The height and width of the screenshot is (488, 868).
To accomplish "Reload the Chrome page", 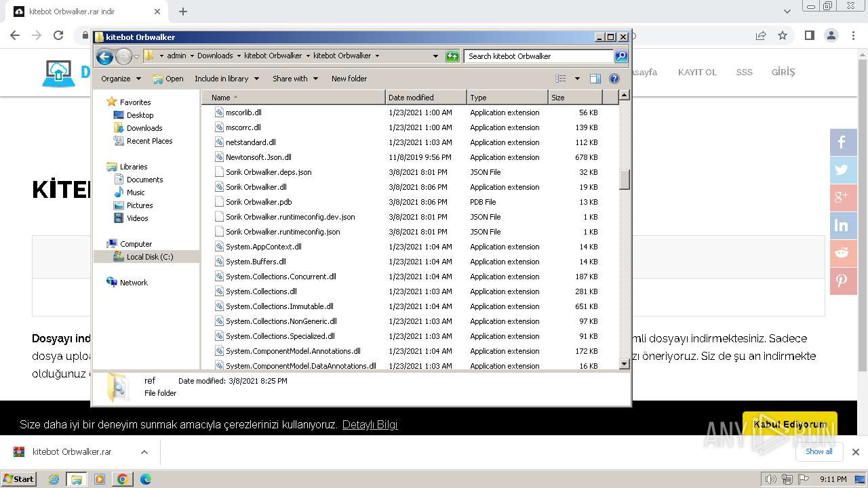I will (x=58, y=35).
